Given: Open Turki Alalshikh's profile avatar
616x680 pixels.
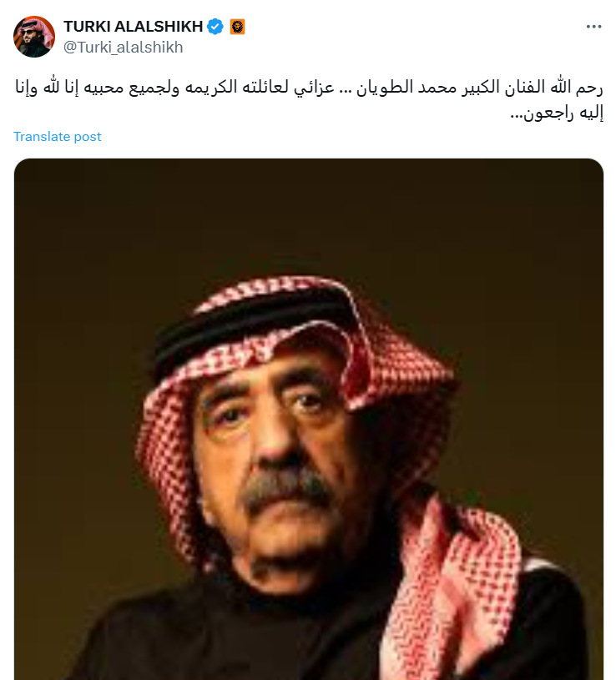Looking at the screenshot, I should pos(34,37).
